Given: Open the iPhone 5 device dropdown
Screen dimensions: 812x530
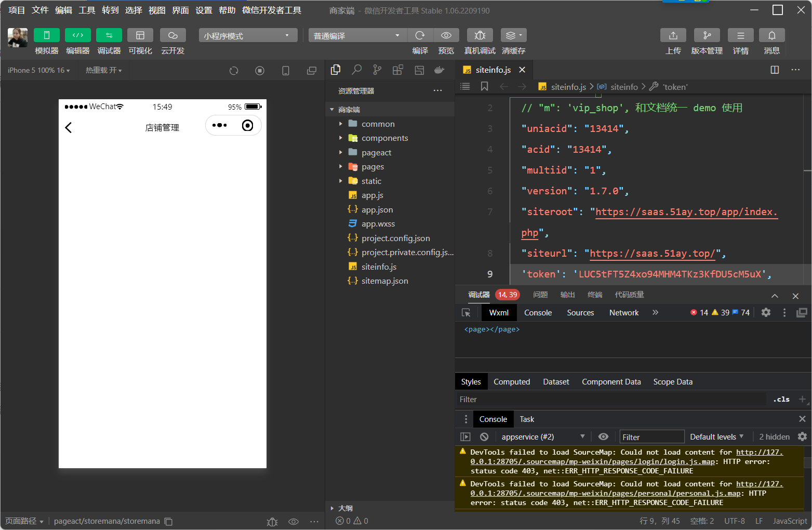Looking at the screenshot, I should pos(38,70).
